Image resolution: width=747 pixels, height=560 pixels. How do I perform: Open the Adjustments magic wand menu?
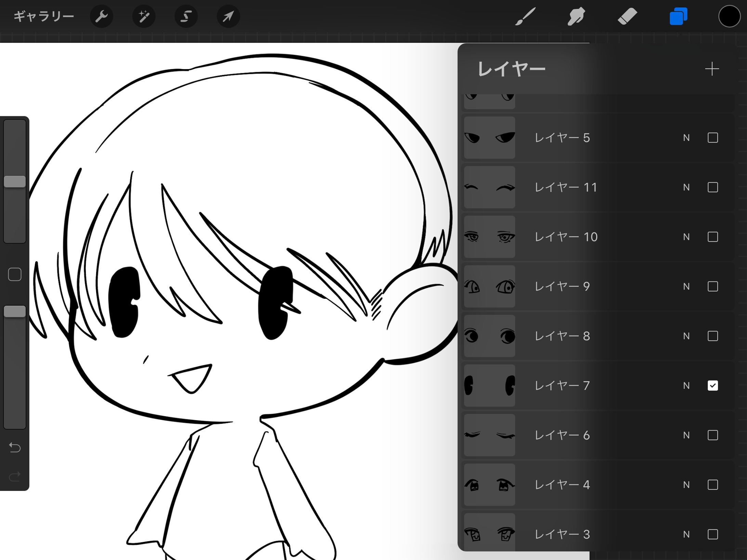tap(144, 16)
